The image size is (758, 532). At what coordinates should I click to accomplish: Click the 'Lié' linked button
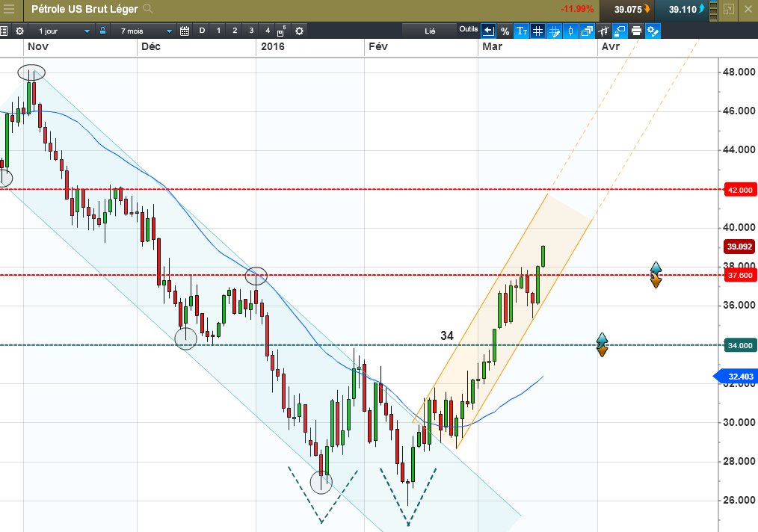pos(430,31)
